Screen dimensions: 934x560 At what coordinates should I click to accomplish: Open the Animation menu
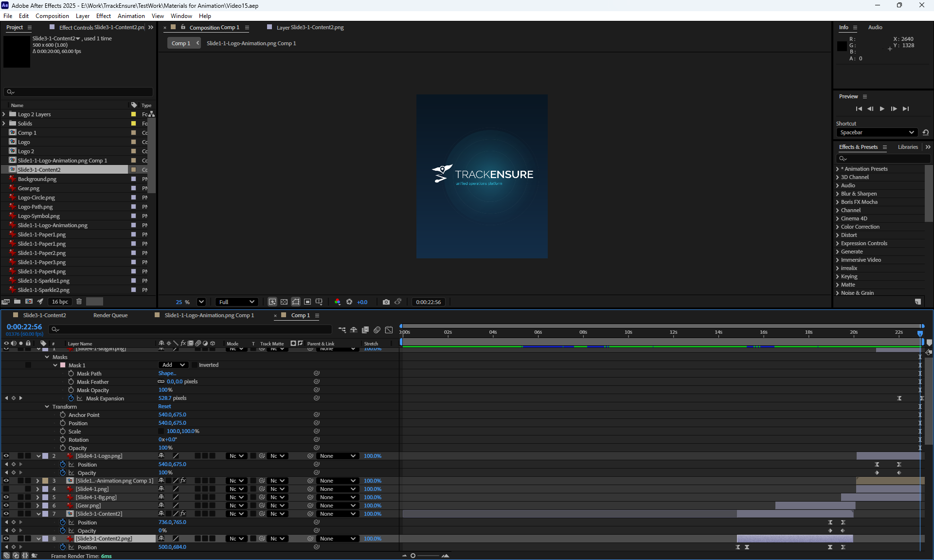point(131,16)
